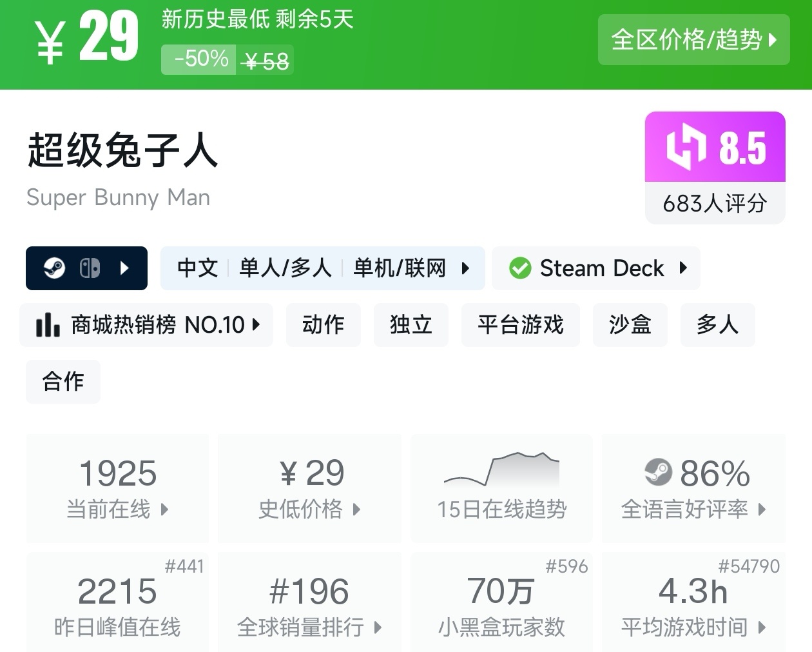Click the Steam logo beside 86%
Screen dimensions: 812x652
click(x=658, y=473)
